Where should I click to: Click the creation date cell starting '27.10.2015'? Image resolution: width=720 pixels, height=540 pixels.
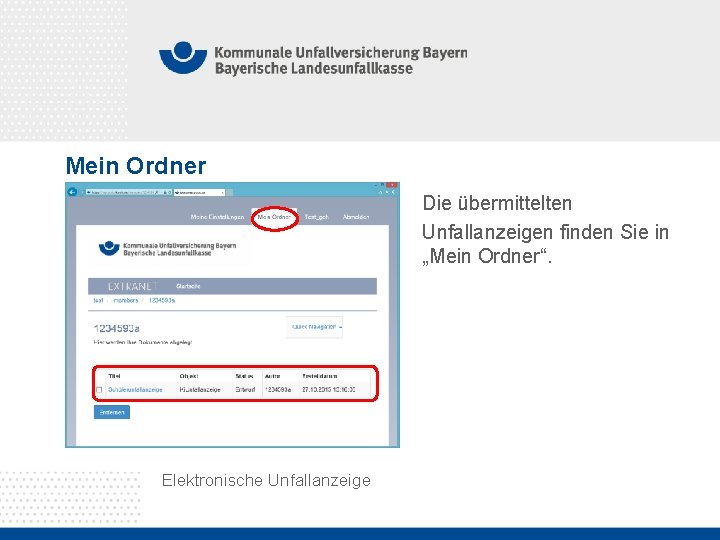click(x=329, y=389)
